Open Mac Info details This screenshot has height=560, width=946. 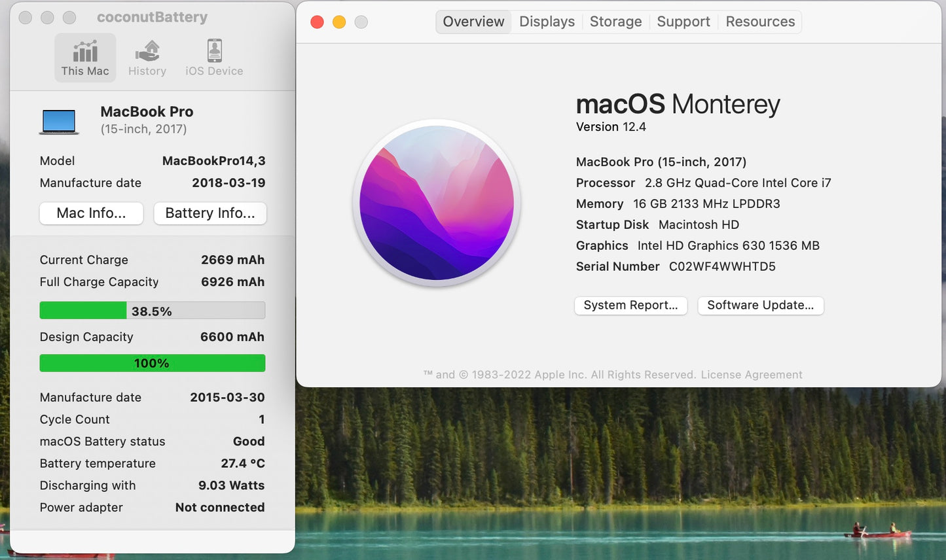click(91, 213)
